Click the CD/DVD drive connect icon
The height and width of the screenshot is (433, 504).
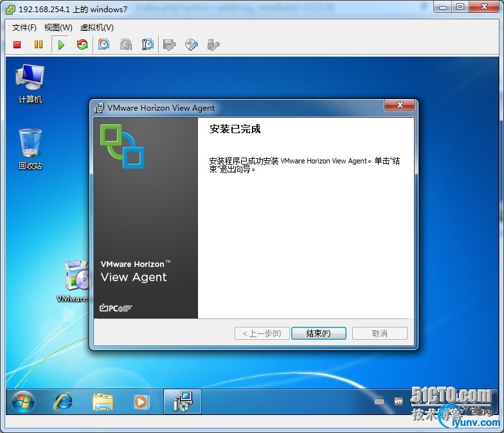(x=192, y=45)
